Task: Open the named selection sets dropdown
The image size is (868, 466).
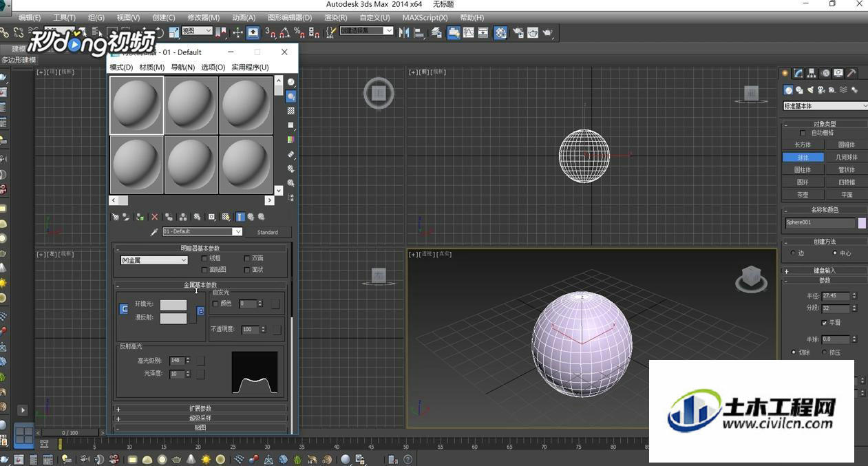Action: [x=366, y=31]
